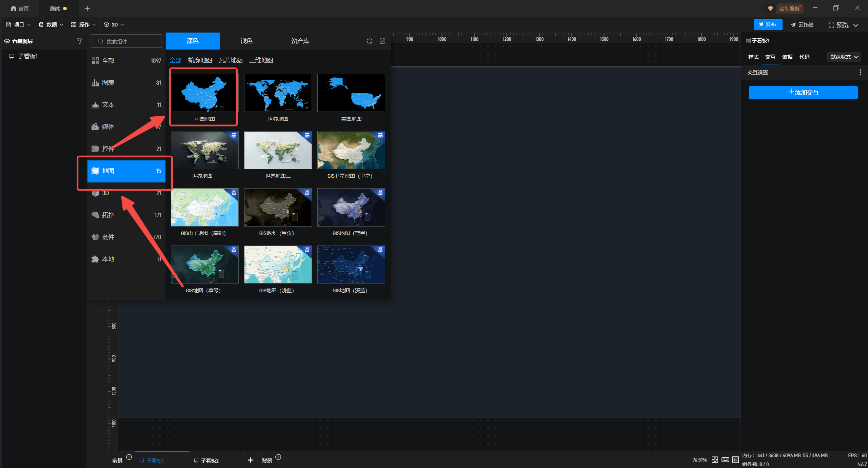Choose the 世界地图 thumbnail
Image resolution: width=868 pixels, height=468 pixels.
278,93
